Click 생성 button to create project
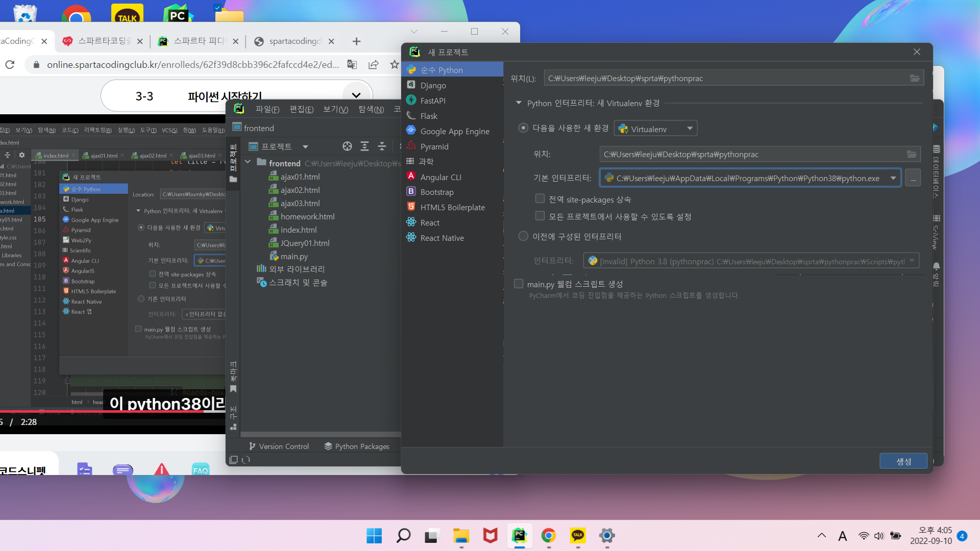Viewport: 980px width, 551px height. 903,461
